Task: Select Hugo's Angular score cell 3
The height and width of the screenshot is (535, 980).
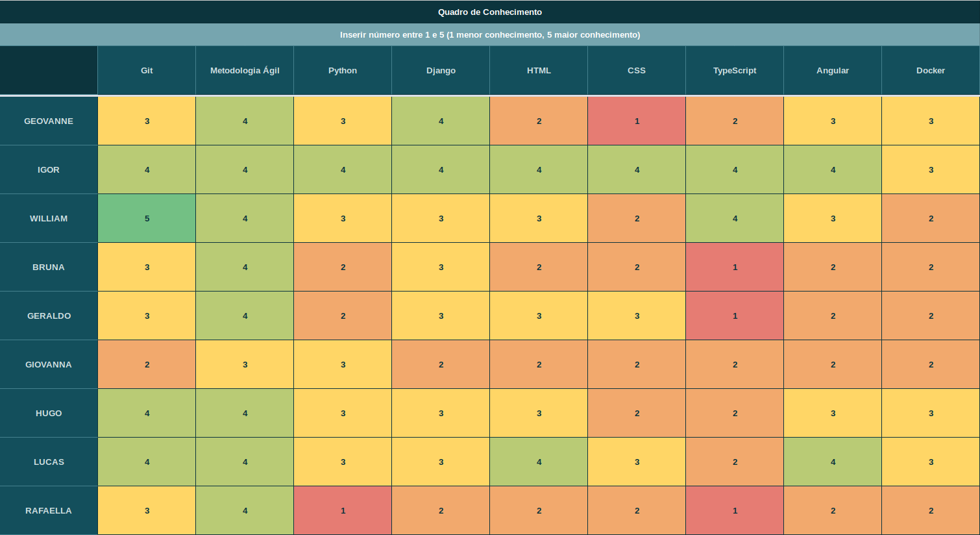Action: [833, 413]
